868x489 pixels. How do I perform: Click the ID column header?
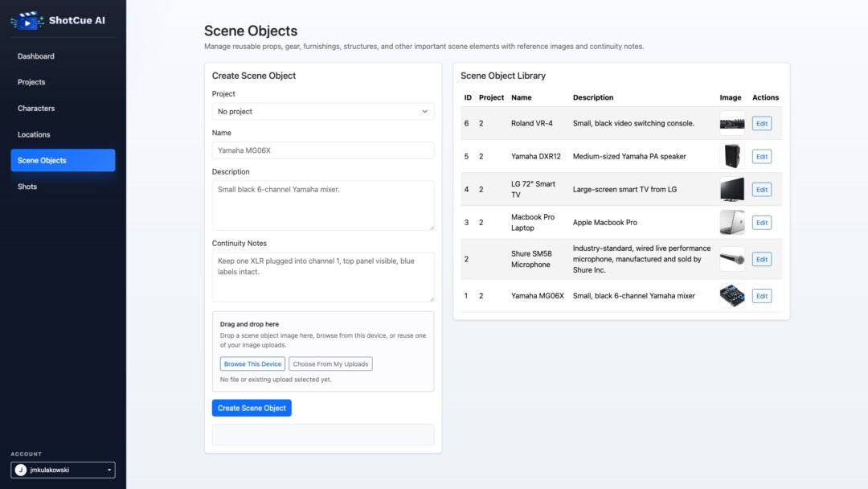(x=468, y=97)
